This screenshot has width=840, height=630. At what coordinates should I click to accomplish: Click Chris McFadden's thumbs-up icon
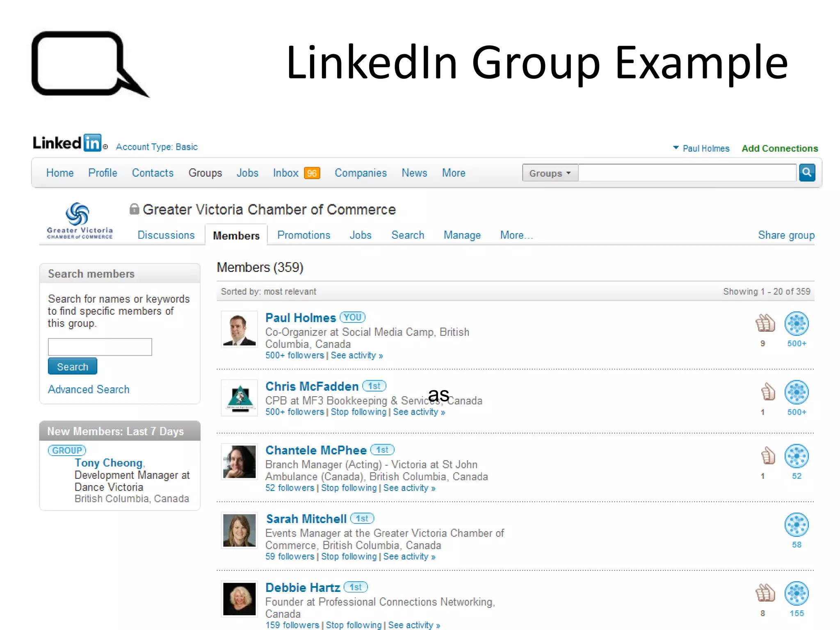pos(767,392)
